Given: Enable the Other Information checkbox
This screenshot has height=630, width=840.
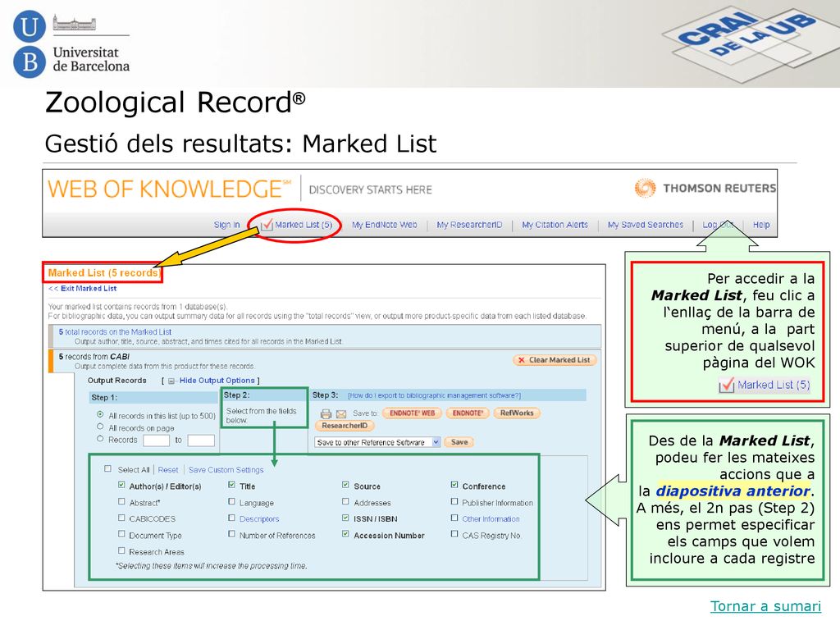Looking at the screenshot, I should (x=454, y=518).
